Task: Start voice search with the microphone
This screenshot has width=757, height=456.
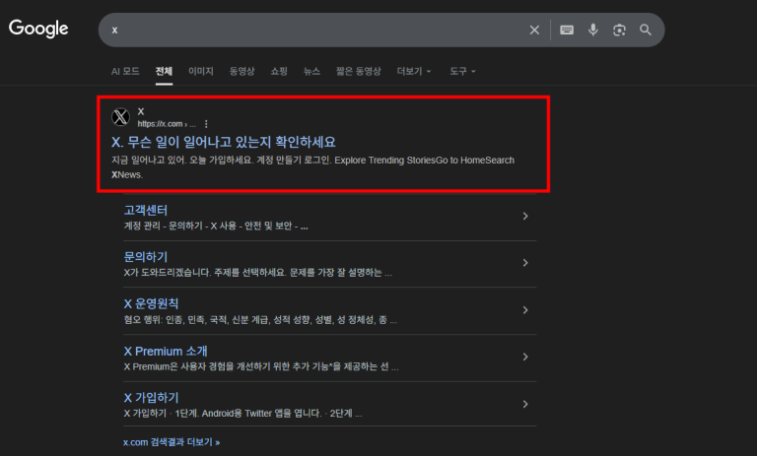Action: pyautogui.click(x=593, y=30)
